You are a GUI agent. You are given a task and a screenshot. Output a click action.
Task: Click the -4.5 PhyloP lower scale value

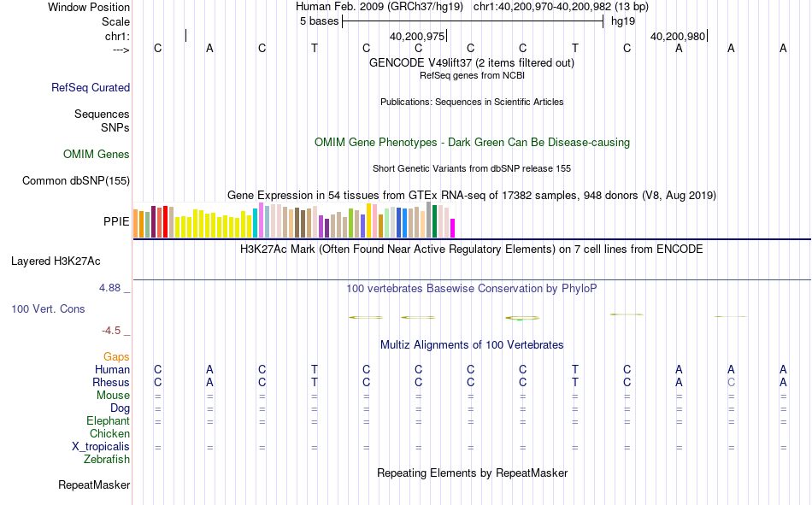point(111,331)
